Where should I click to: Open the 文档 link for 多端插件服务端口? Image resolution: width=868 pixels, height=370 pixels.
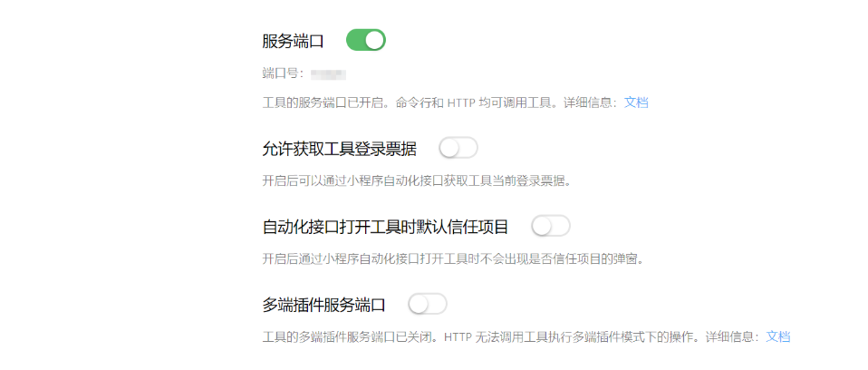[x=778, y=336]
